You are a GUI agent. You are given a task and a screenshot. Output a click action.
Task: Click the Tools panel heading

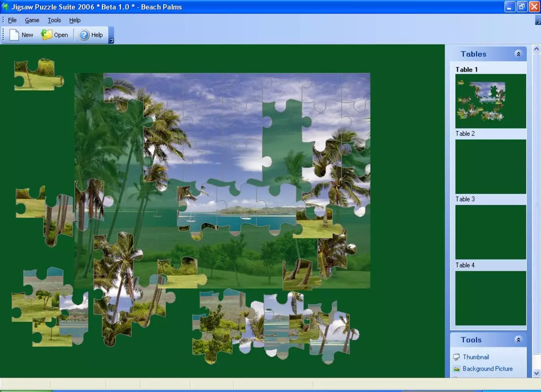pos(471,340)
